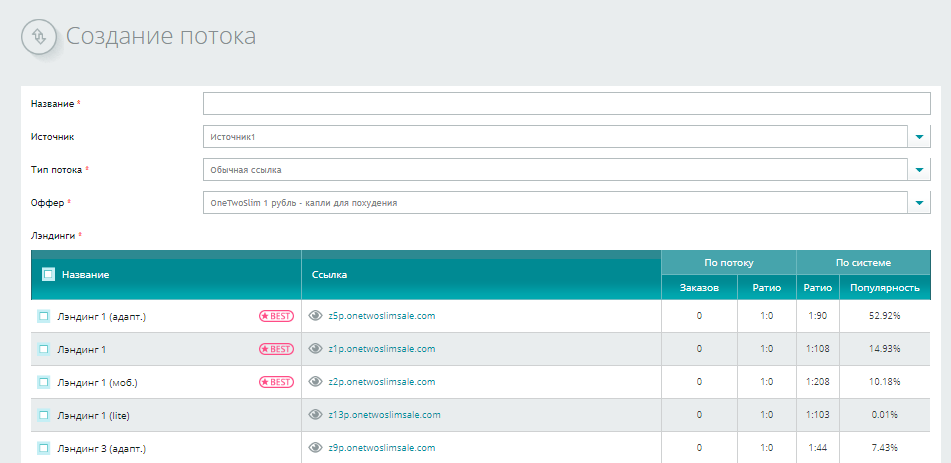Open the Оффер dropdown list
This screenshot has height=463, width=951.
tap(919, 203)
